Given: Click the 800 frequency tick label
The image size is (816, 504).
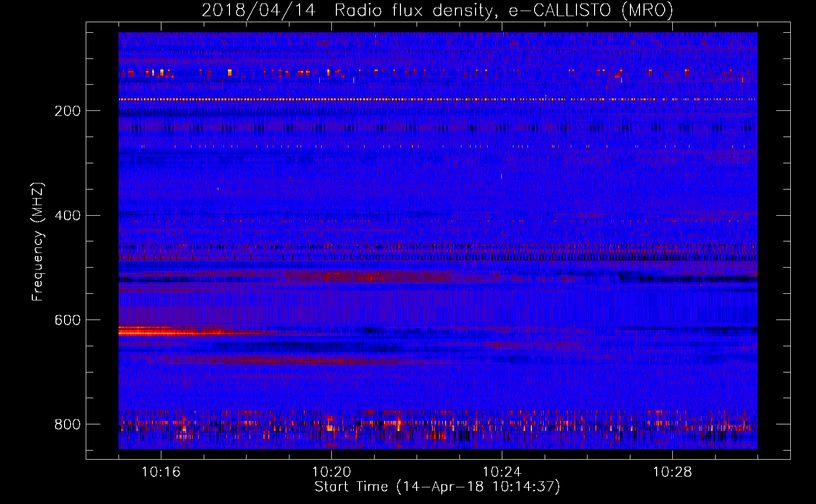Looking at the screenshot, I should coord(68,424).
